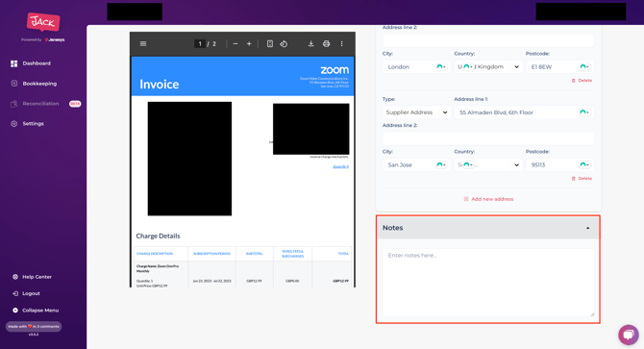
Task: Open the Supplier Address type dropdown
Action: 416,112
